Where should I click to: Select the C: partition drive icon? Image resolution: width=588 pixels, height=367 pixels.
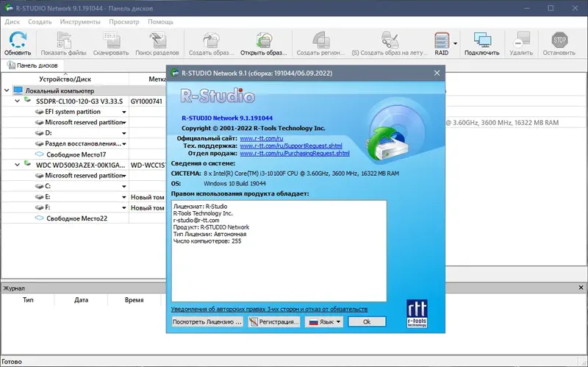[x=40, y=186]
